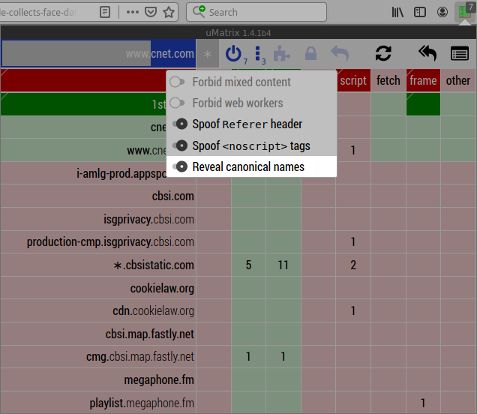Viewport: 477px width, 414px height.
Task: Click the puzzle piece recipes icon
Action: pyautogui.click(x=282, y=54)
